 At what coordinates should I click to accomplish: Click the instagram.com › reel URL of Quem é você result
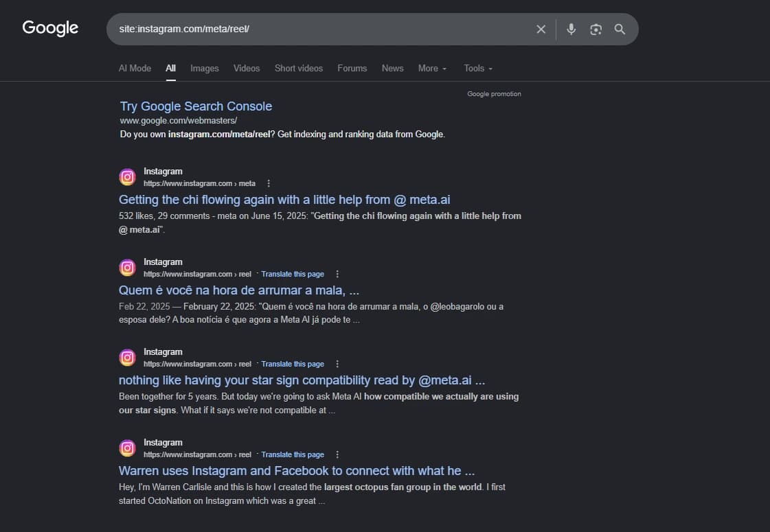(197, 275)
